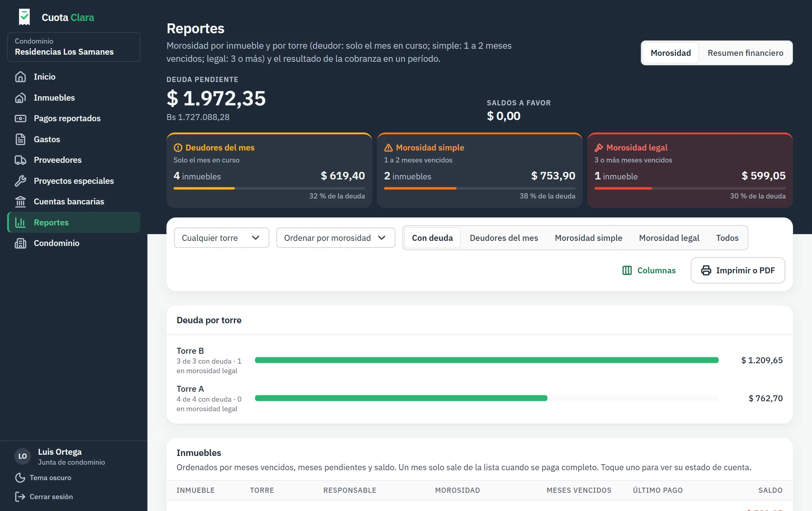
Task: Select the Deudores del mes filter tab
Action: (x=504, y=238)
